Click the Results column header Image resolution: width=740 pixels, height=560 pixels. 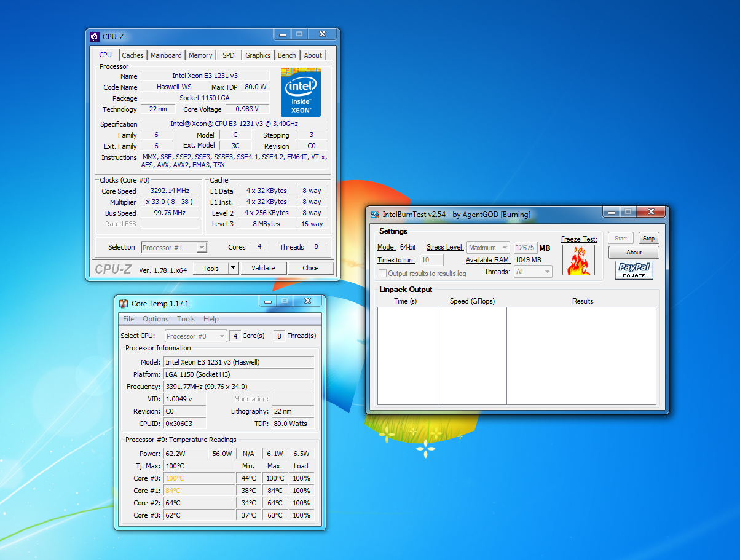(x=583, y=301)
